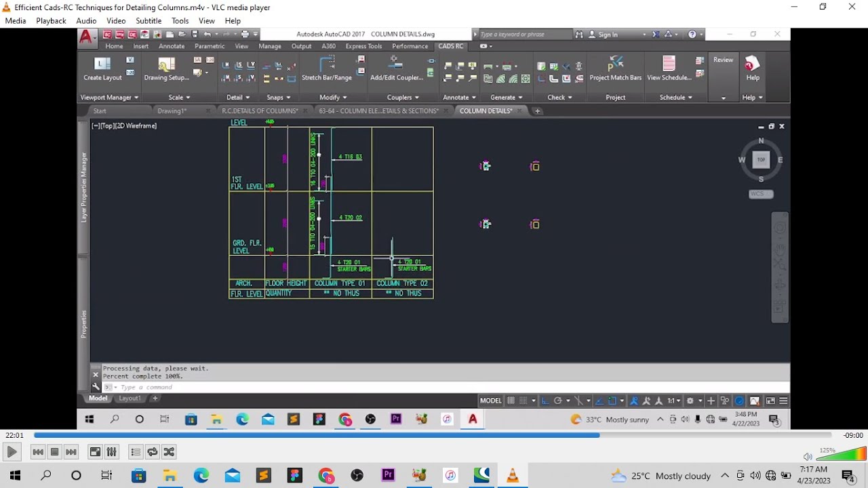Toggle VLC fullscreen view button
Viewport: 868px width, 488px height.
pos(95,452)
